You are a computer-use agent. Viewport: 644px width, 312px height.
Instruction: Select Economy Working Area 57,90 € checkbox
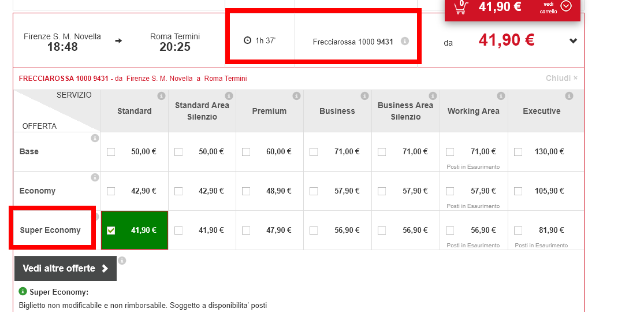pyautogui.click(x=450, y=191)
